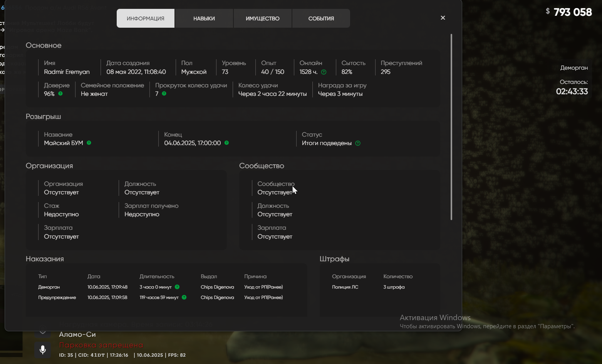
Task: Click the Сытость value 82%
Action: click(347, 72)
